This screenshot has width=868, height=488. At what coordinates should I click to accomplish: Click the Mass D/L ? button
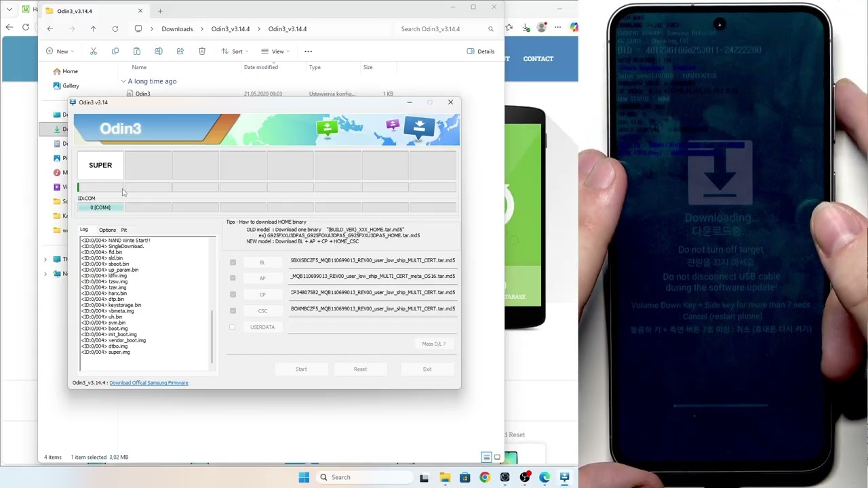(x=433, y=344)
